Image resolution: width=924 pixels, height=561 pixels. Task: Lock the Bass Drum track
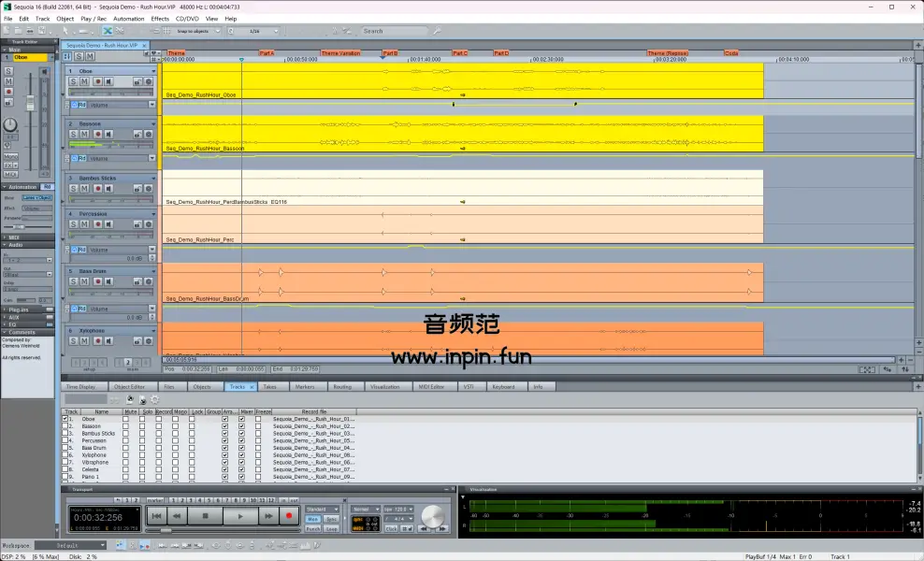pos(137,281)
